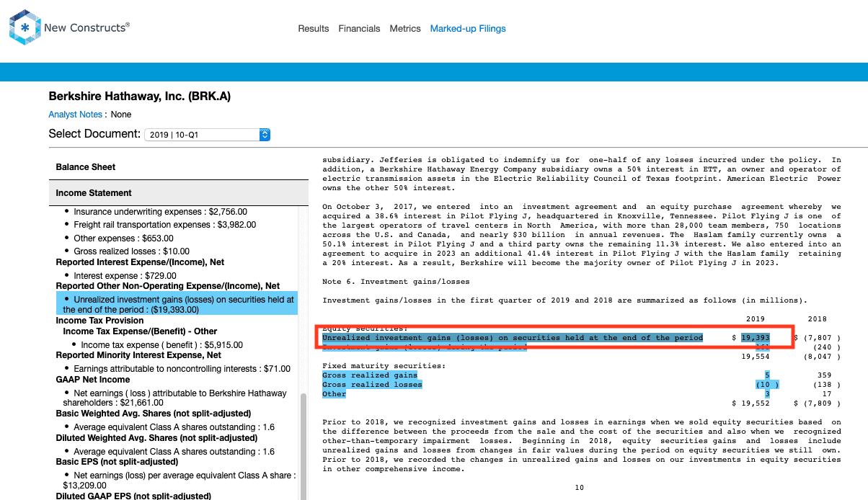The image size is (868, 500).
Task: Select Gross realized losses : $10.00 item
Action: point(133,251)
